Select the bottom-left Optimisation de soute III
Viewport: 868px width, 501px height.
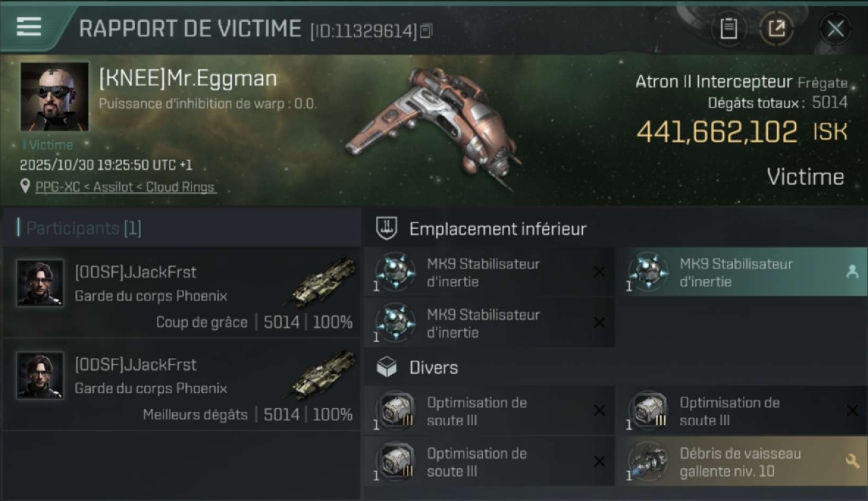coord(489,462)
